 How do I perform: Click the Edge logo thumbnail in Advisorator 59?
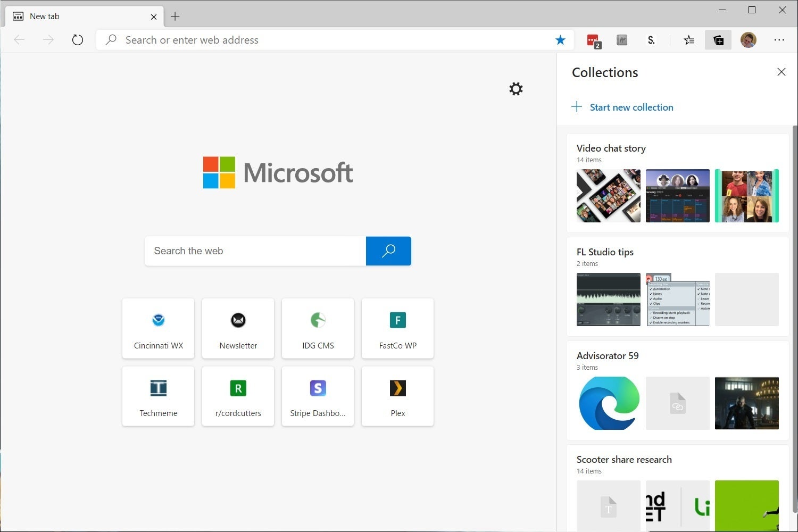tap(609, 403)
